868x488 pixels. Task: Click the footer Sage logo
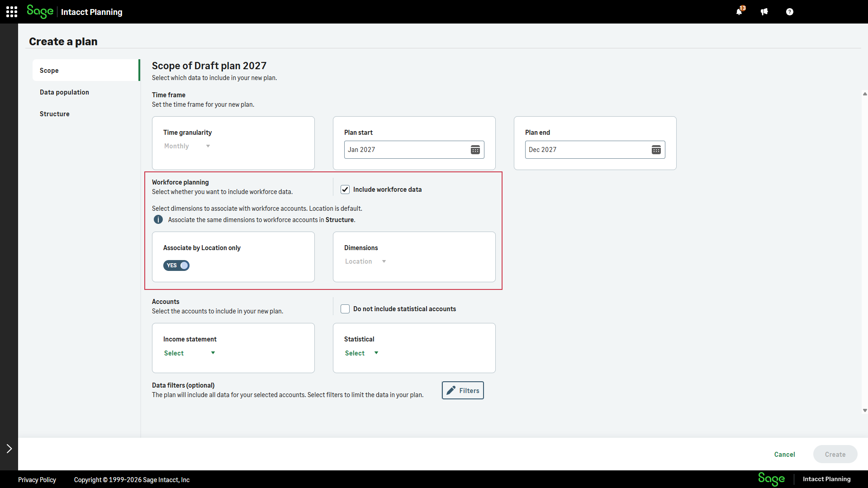coord(772,479)
